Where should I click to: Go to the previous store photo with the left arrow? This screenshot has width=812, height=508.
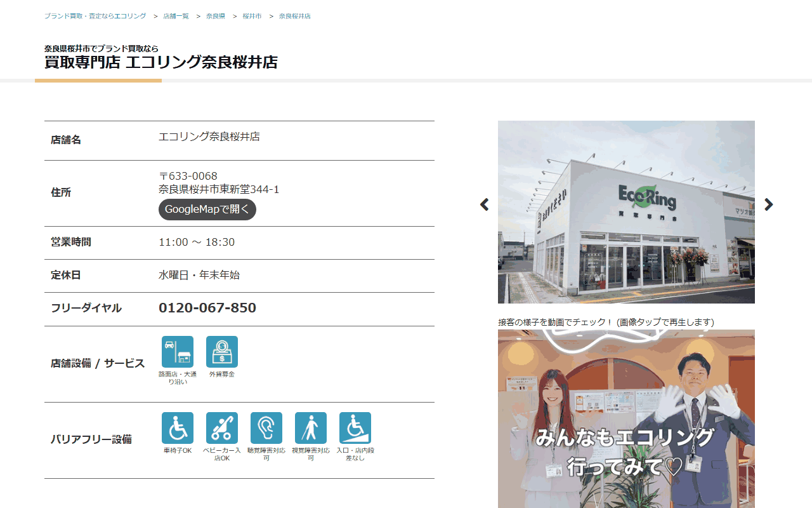pyautogui.click(x=485, y=204)
